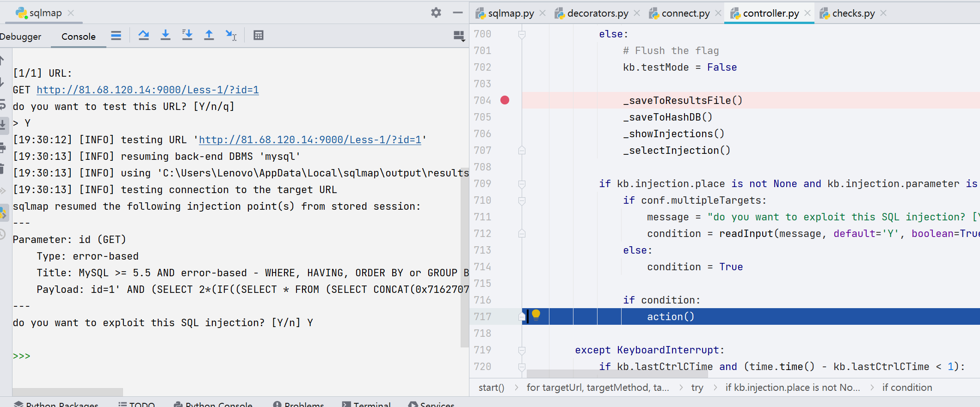Image resolution: width=980 pixels, height=407 pixels.
Task: Toggle the breakpoint on line 704
Action: (x=505, y=100)
